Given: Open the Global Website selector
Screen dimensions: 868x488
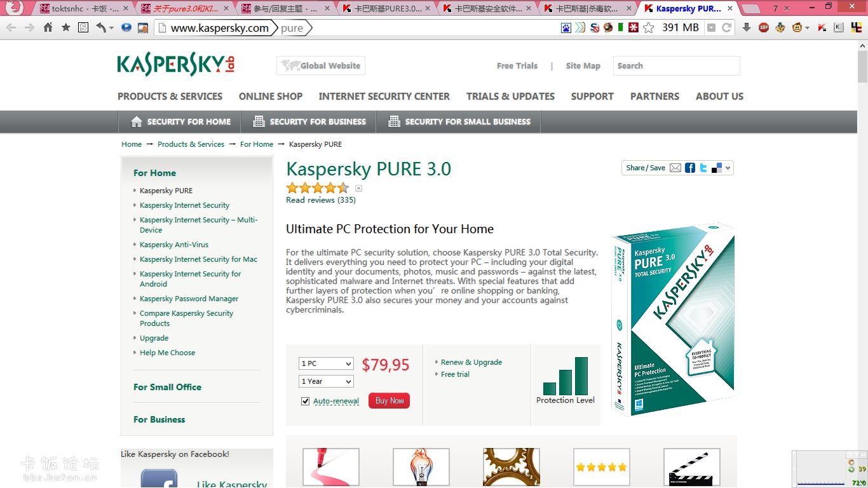Looking at the screenshot, I should [321, 65].
